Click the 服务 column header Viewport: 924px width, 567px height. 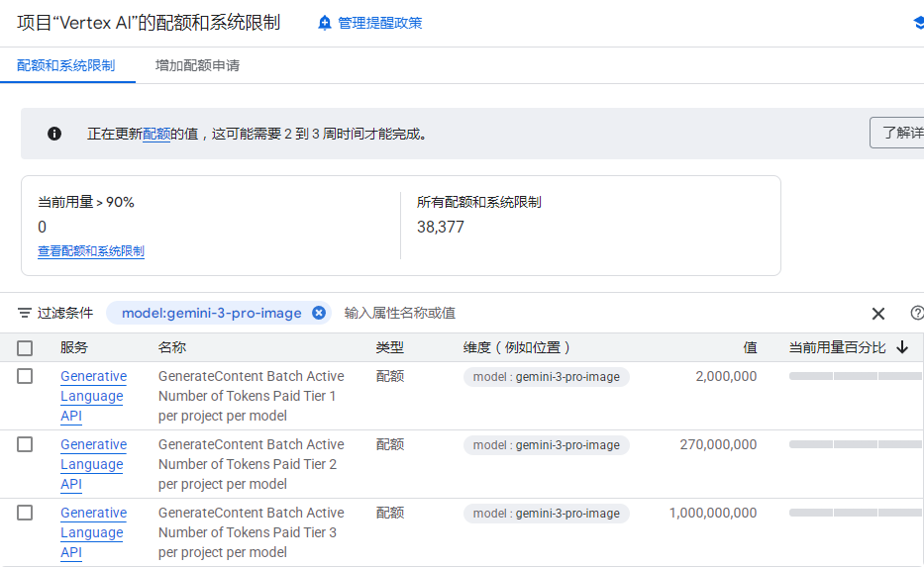click(x=73, y=347)
